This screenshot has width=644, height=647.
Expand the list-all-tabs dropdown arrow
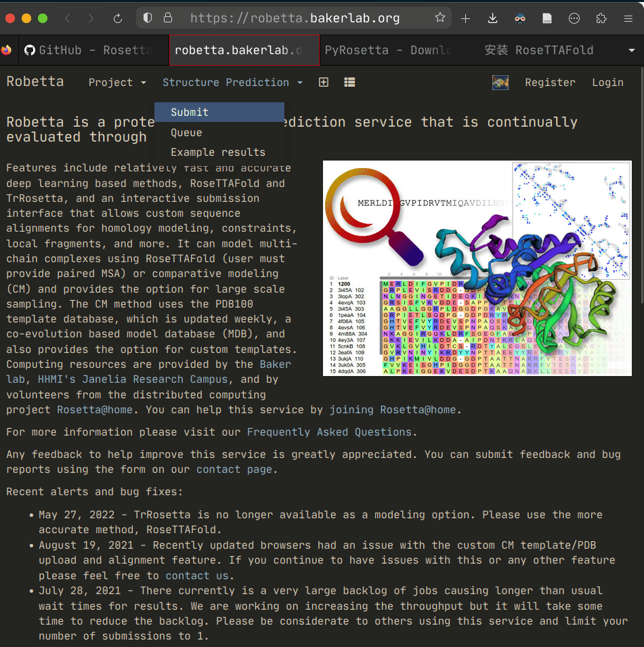tap(631, 50)
